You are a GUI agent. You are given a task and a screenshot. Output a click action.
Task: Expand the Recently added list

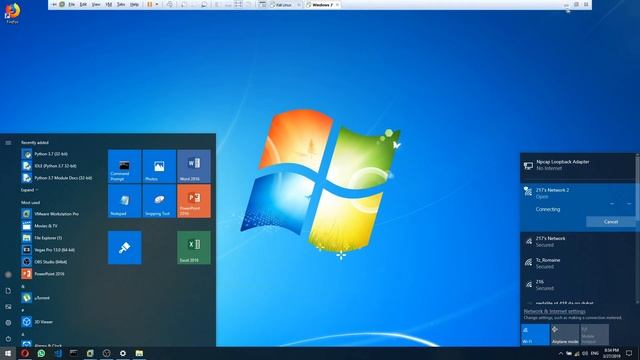[x=29, y=190]
